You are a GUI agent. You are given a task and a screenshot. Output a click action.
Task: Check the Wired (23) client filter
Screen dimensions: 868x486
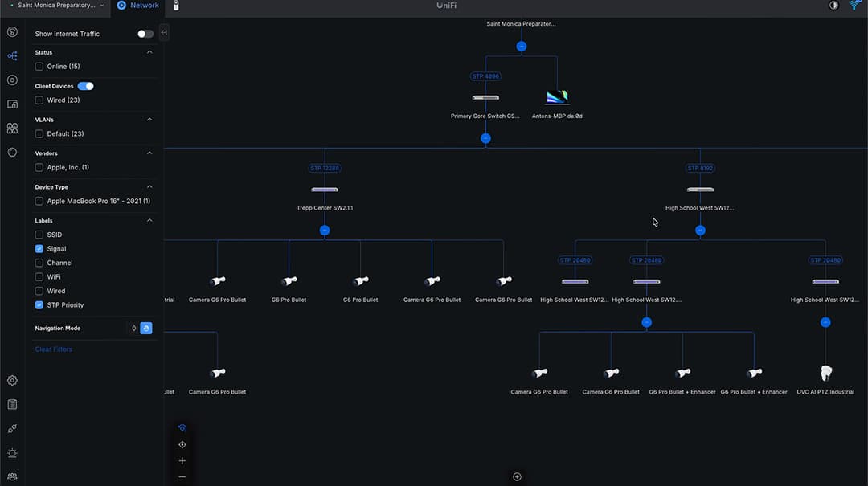click(x=39, y=100)
